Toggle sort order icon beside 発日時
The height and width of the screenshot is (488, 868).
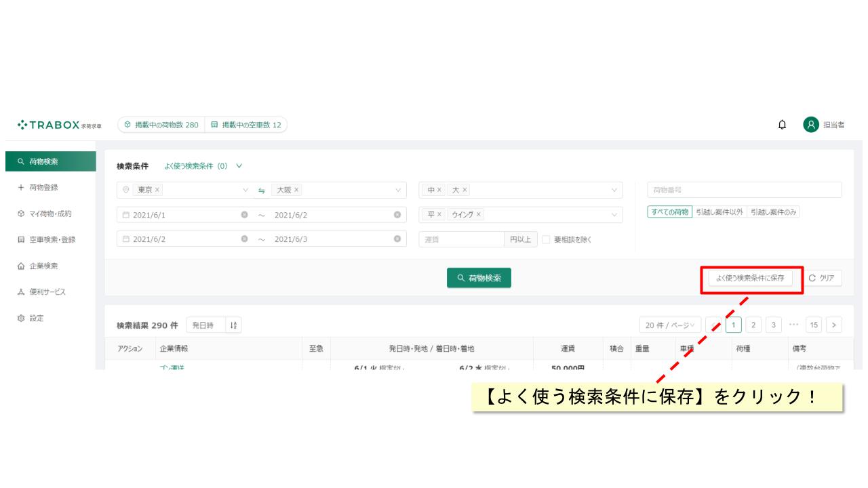click(x=234, y=325)
